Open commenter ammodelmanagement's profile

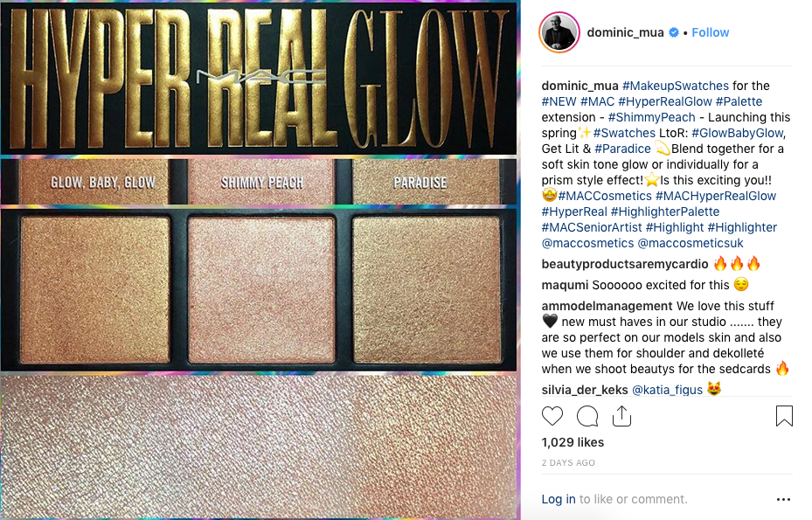(607, 306)
